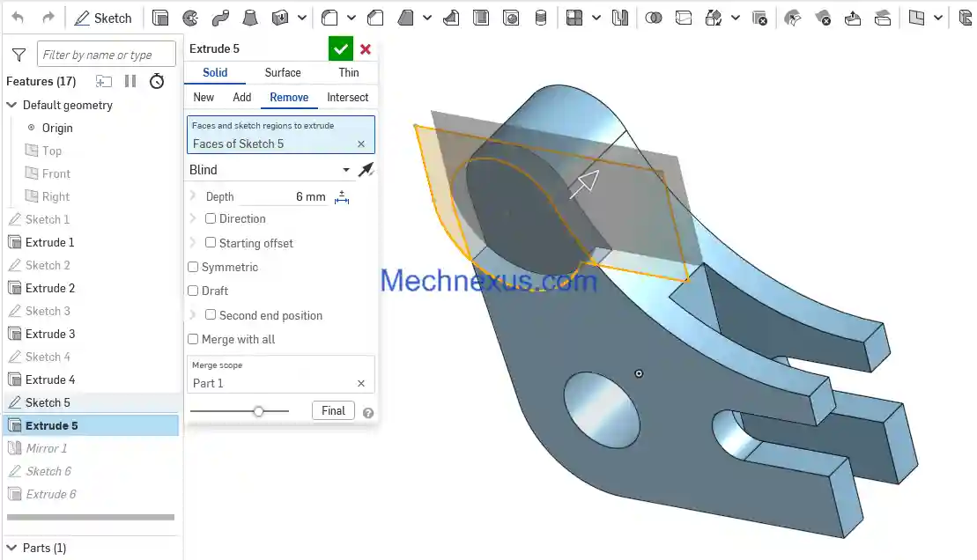Enable the Starting offset checkbox
The width and height of the screenshot is (977, 560).
pos(211,242)
